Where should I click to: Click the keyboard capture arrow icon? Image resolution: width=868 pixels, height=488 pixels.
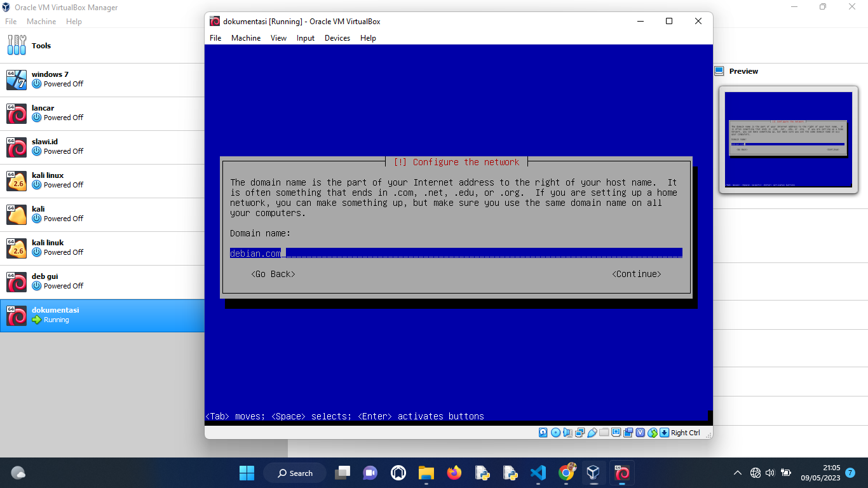(x=665, y=433)
